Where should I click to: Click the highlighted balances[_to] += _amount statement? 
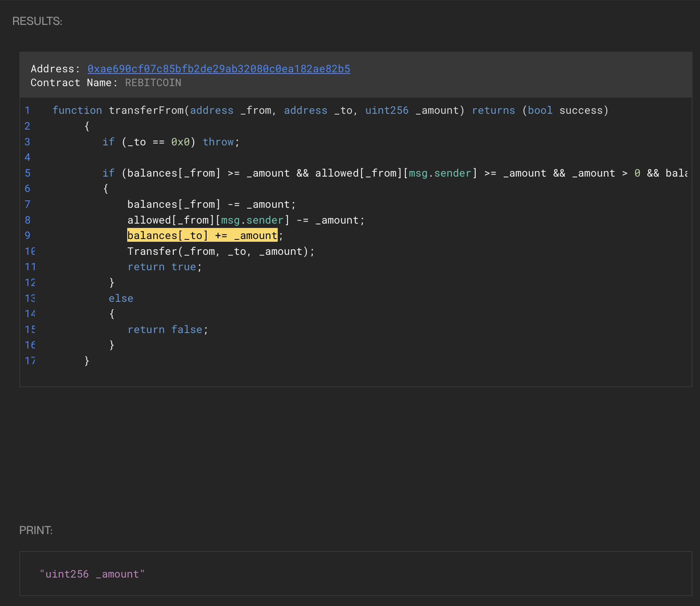(x=202, y=235)
